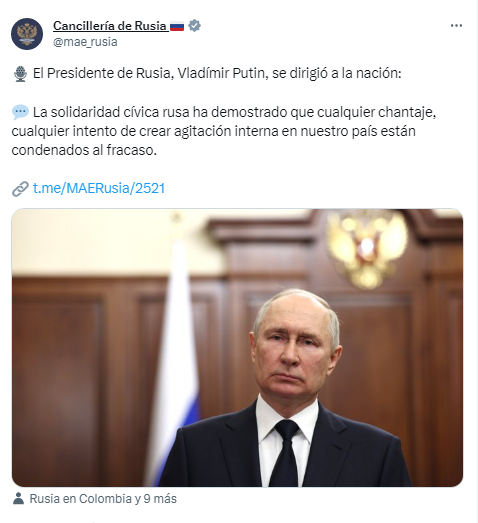This screenshot has height=523, width=478.
Task: Click the blue verified badge icon
Action: (x=194, y=26)
